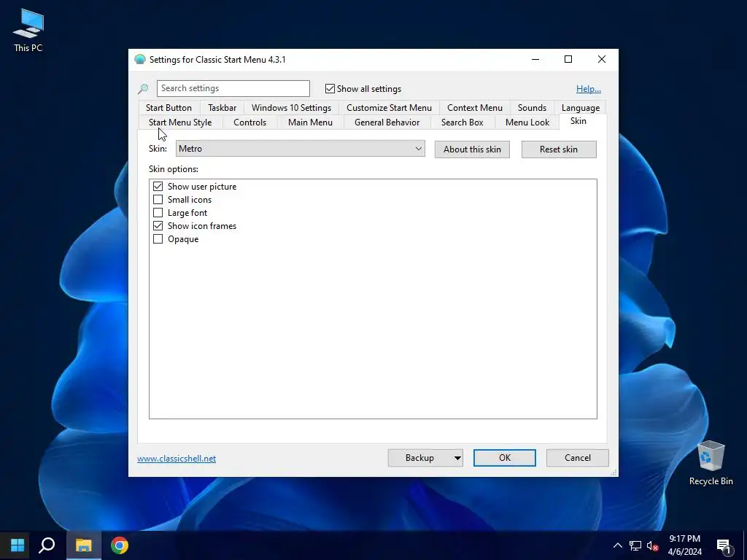Close the Classic Start Menu settings window
Screen dimensions: 747x560
point(602,60)
